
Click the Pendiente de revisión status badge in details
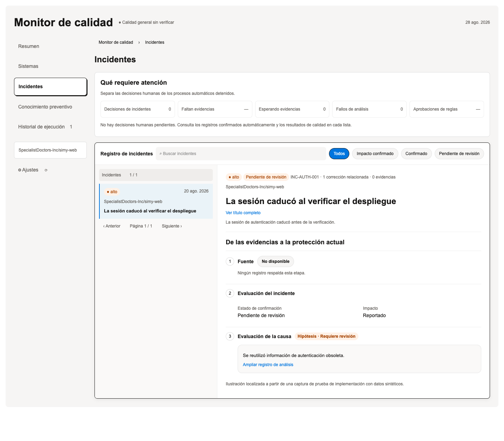[266, 177]
